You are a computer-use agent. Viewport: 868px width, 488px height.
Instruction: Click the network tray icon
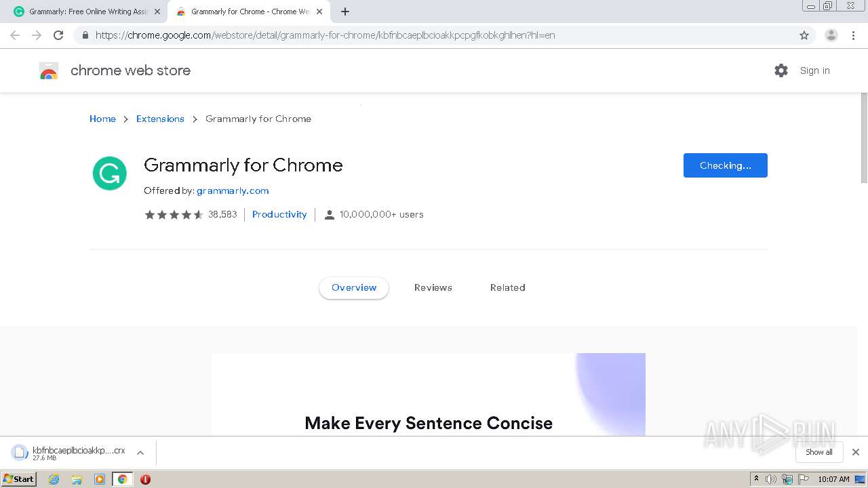click(787, 479)
